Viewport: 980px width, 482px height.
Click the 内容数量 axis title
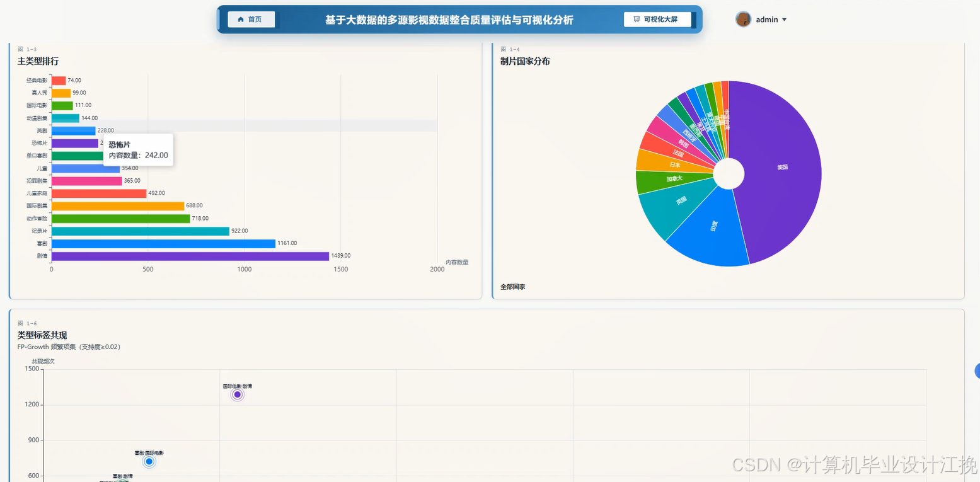[x=457, y=262]
